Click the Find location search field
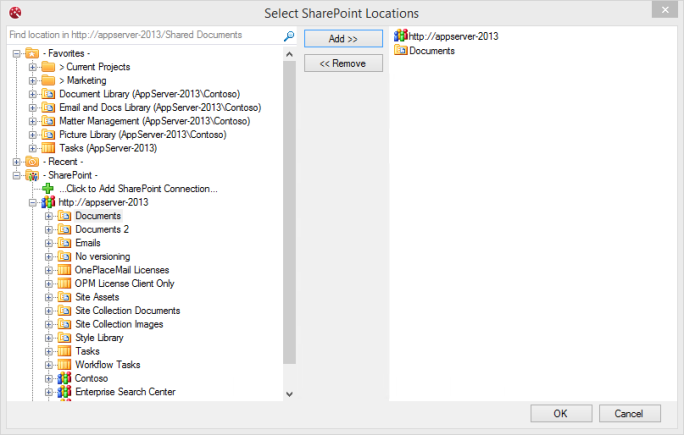This screenshot has width=684, height=435. click(142, 35)
